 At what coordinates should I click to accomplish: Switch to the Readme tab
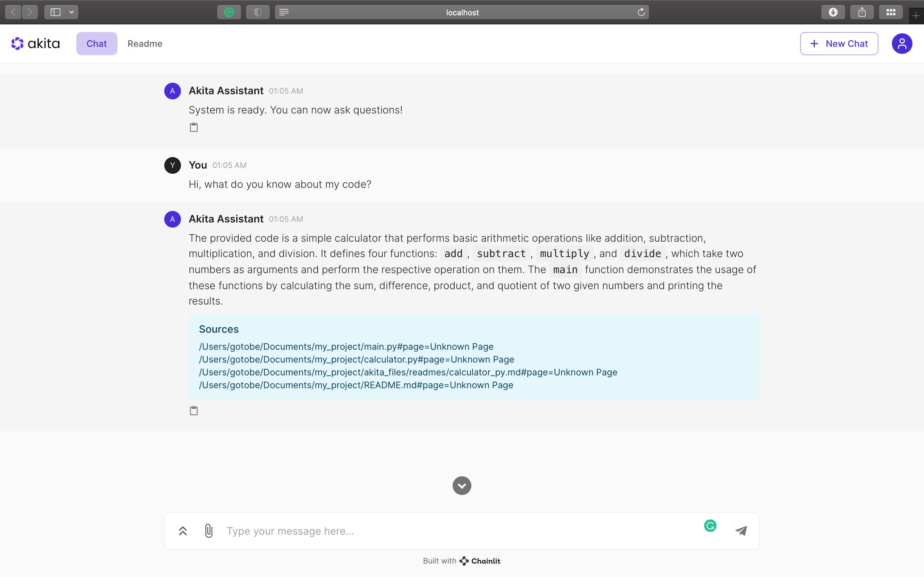click(x=145, y=44)
